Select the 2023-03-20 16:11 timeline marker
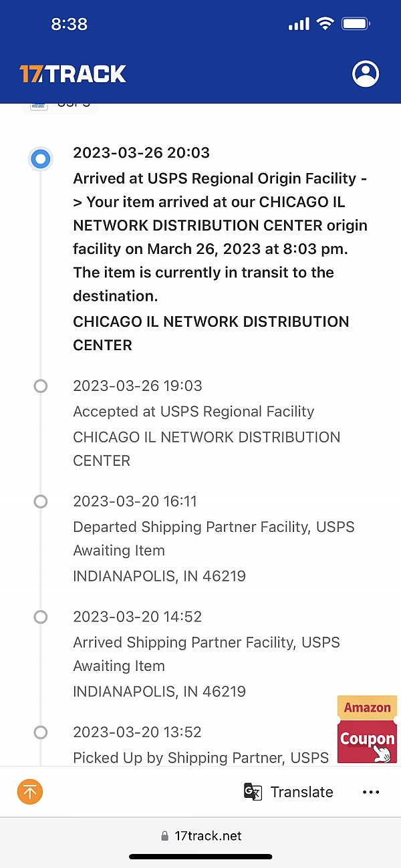The height and width of the screenshot is (868, 401). coord(41,501)
